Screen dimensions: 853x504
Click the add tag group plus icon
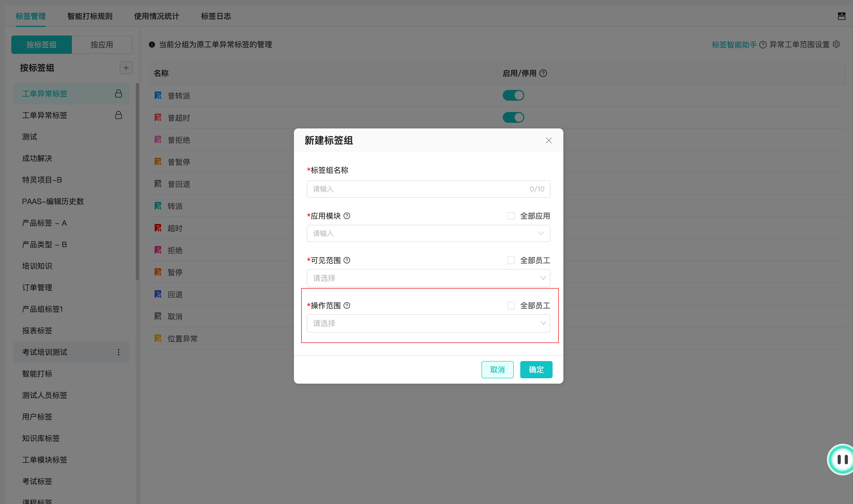[126, 68]
